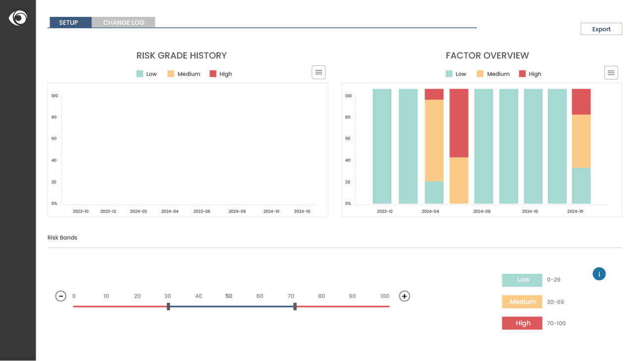Open the CHANGE LOG tab
The width and height of the screenshot is (644, 361).
(x=123, y=22)
